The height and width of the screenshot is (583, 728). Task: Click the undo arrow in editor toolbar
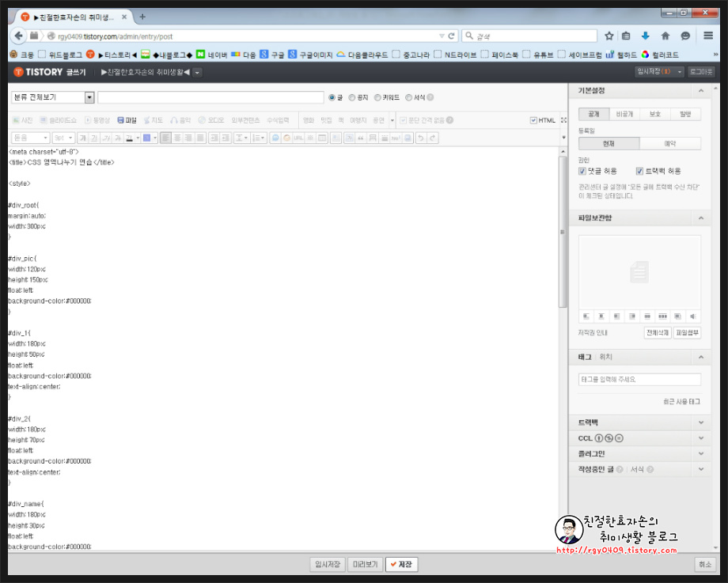pos(421,138)
